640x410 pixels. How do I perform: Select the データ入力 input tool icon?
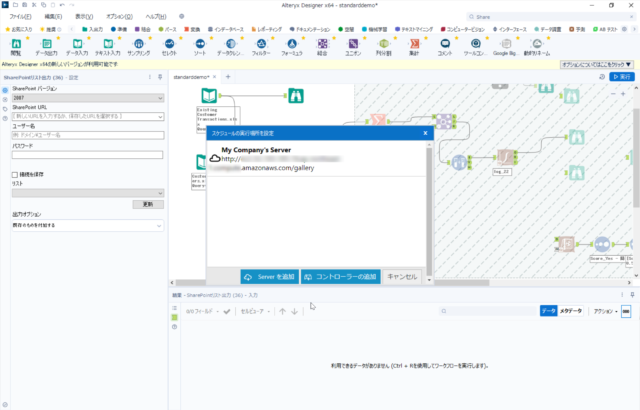point(77,44)
